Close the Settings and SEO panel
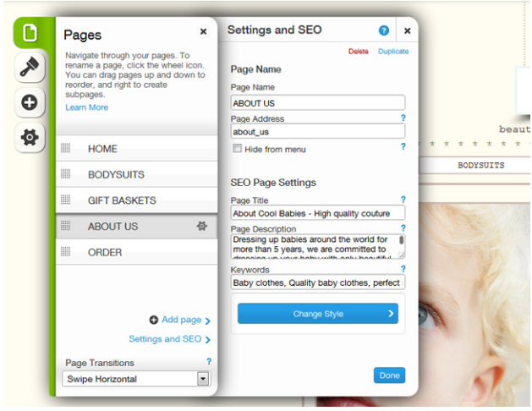 407,30
